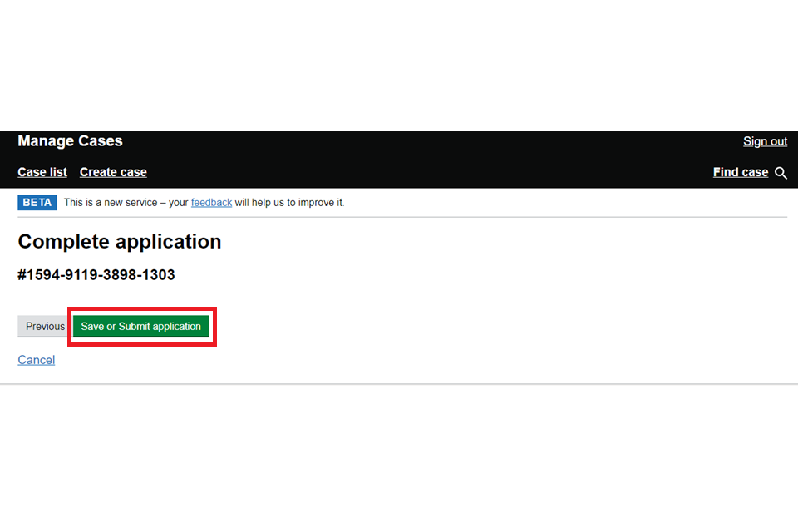The width and height of the screenshot is (798, 532).
Task: Open the Case list menu item
Action: tap(42, 172)
